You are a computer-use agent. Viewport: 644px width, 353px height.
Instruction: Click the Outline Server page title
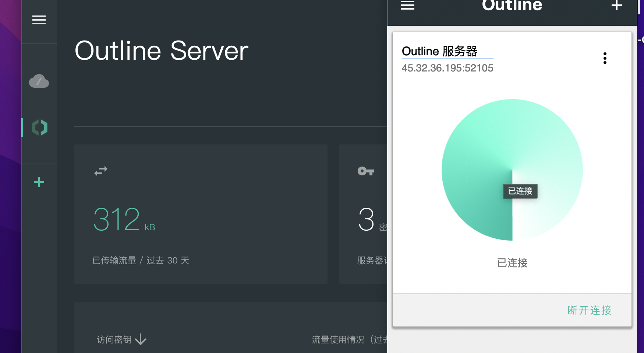pos(161,50)
